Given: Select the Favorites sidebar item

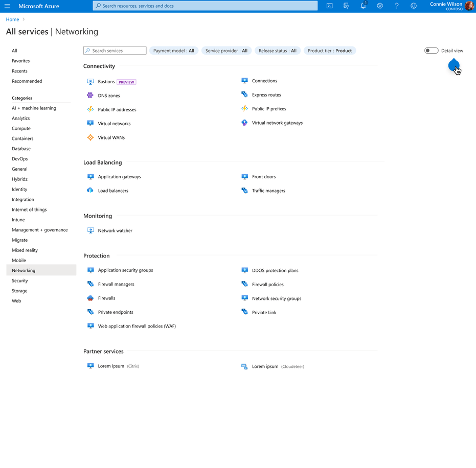Looking at the screenshot, I should [19, 61].
